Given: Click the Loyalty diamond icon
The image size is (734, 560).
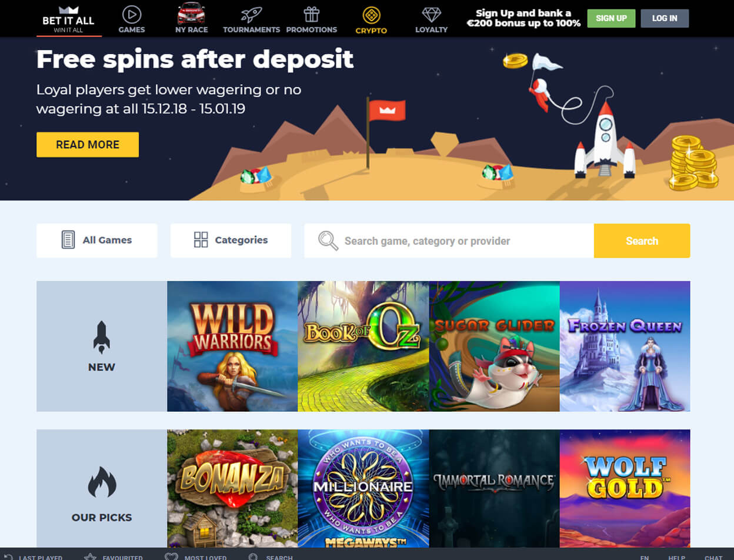Looking at the screenshot, I should (431, 15).
